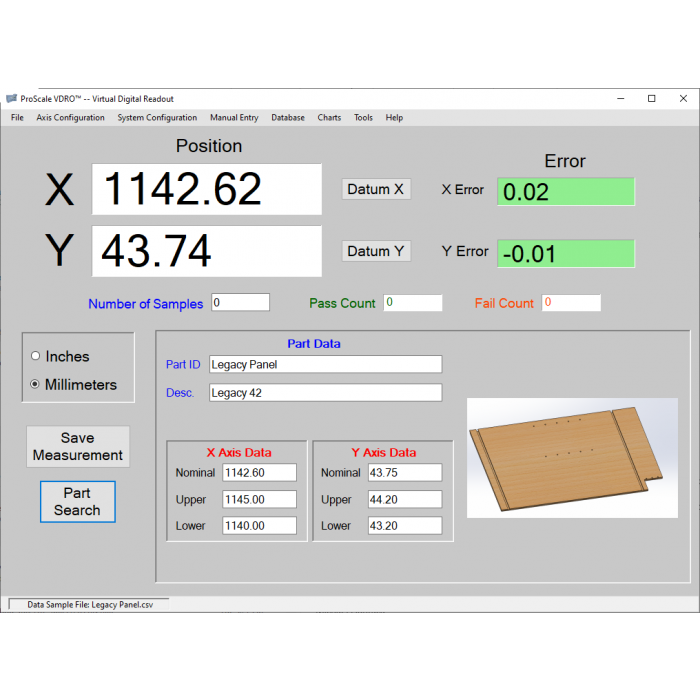Minimize the ProScale VDRO window

click(x=621, y=99)
